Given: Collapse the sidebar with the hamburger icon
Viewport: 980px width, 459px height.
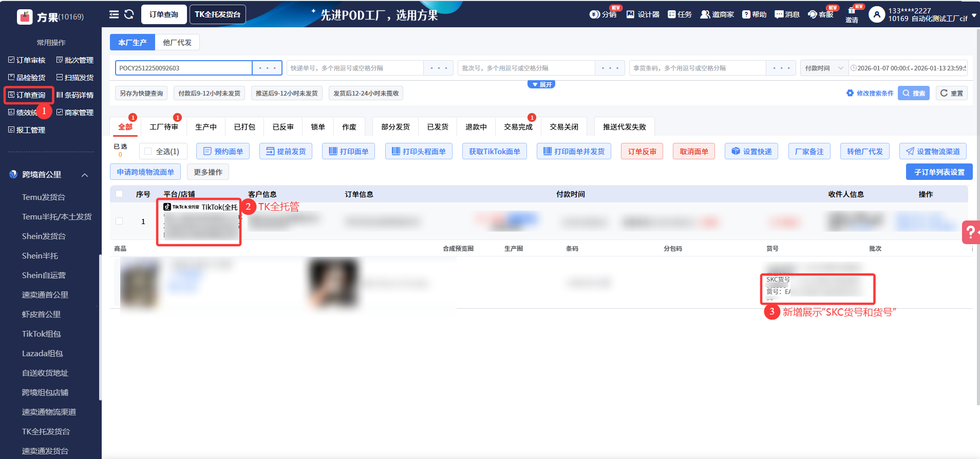Looking at the screenshot, I should click(x=114, y=14).
